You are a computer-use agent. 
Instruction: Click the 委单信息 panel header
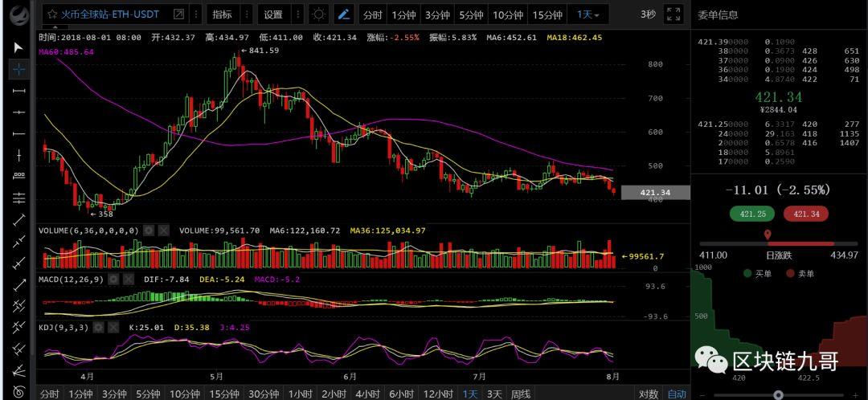tap(718, 15)
